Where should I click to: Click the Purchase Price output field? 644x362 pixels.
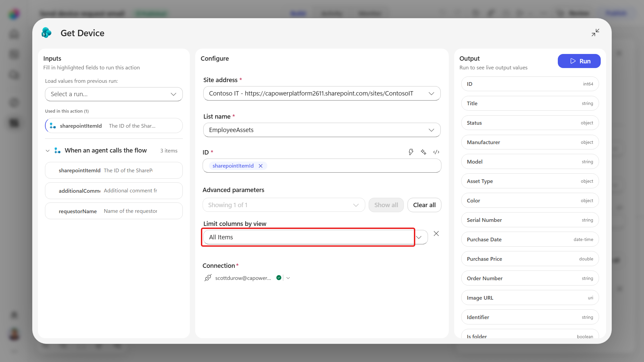pos(530,259)
